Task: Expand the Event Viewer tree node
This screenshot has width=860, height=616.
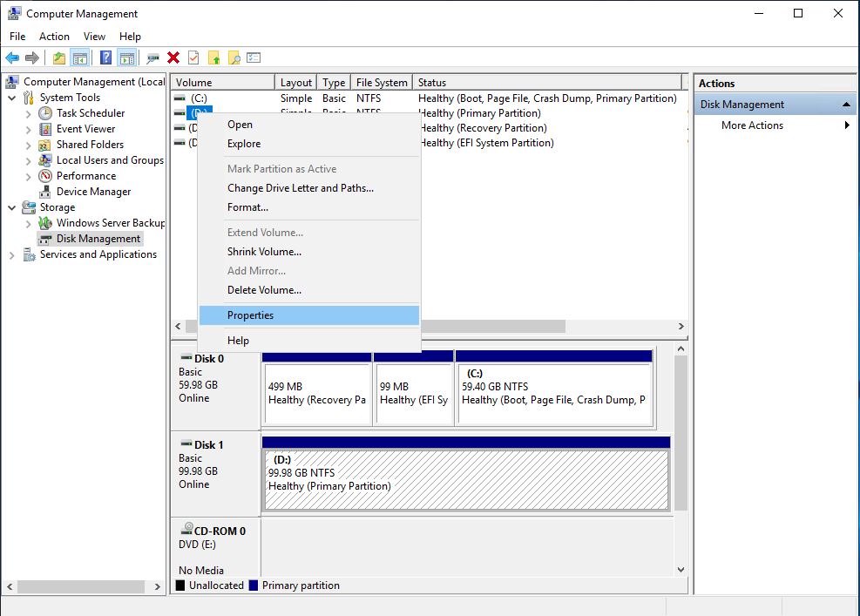Action: pyautogui.click(x=28, y=130)
